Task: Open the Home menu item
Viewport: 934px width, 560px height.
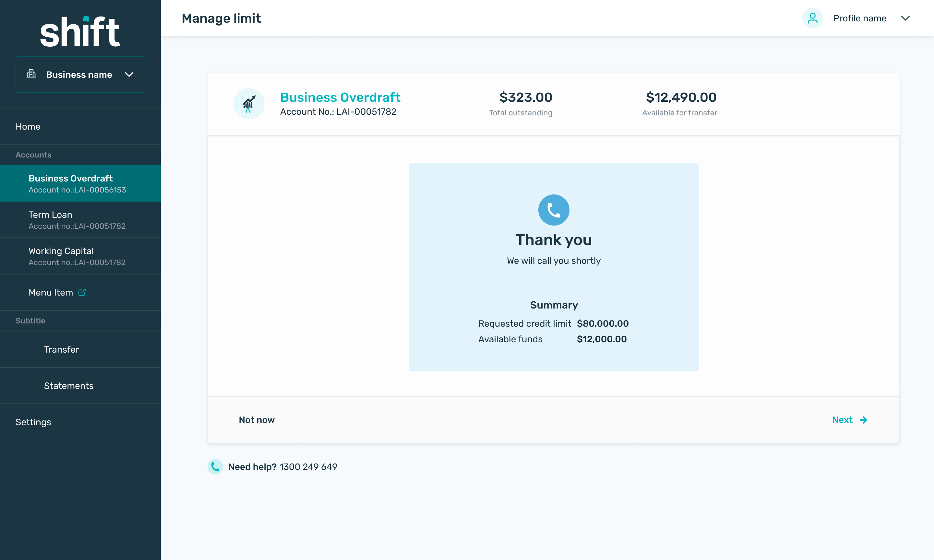Action: tap(28, 126)
